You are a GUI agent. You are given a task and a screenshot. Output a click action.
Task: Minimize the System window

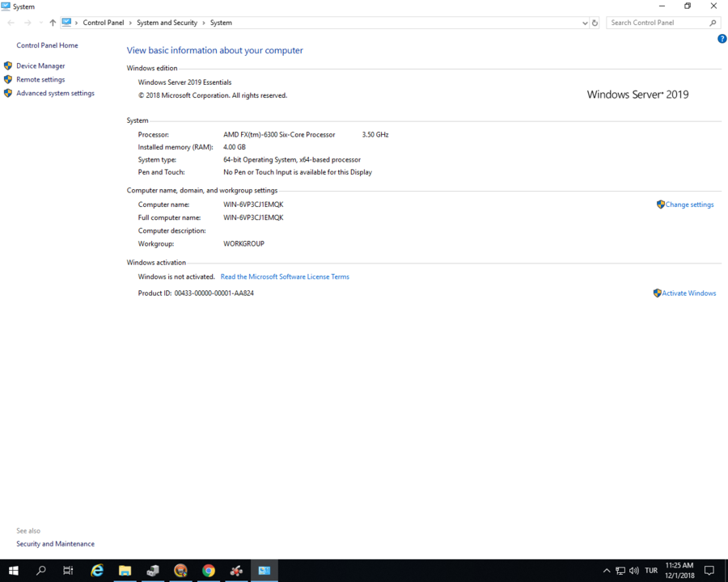(662, 6)
